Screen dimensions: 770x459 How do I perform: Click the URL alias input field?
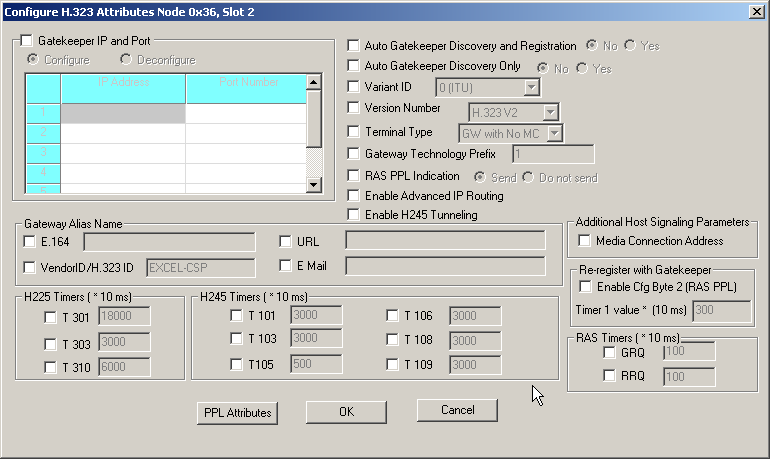(x=445, y=241)
